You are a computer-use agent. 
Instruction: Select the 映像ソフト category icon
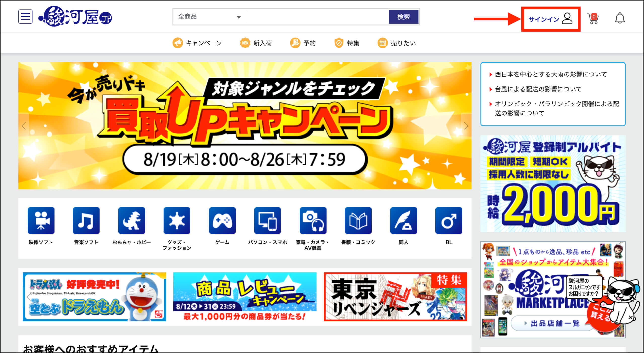point(41,220)
